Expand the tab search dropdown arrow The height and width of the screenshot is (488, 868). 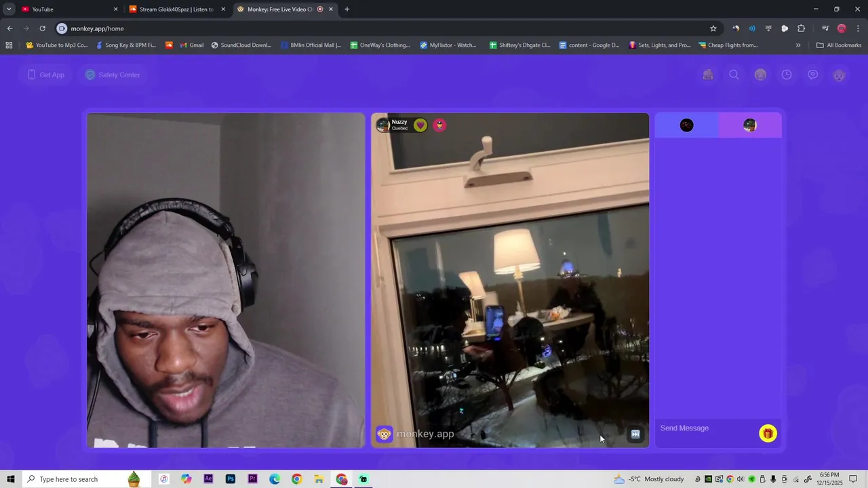[x=9, y=9]
